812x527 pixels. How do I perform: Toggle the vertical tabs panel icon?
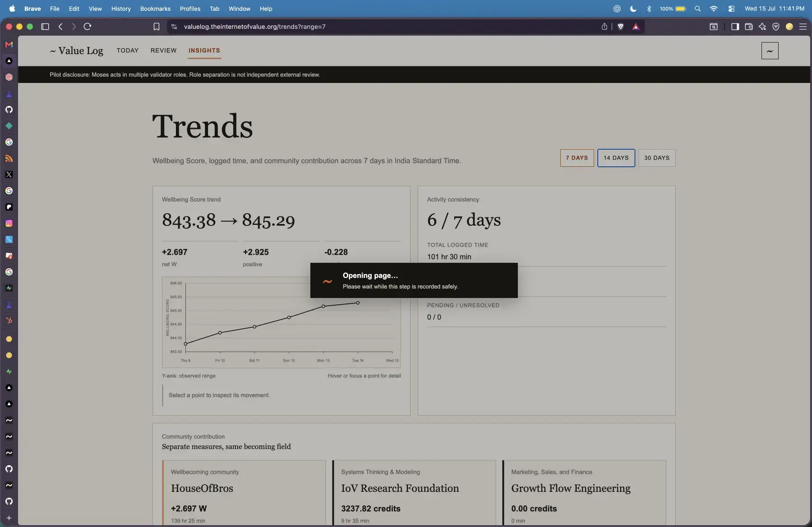point(45,27)
